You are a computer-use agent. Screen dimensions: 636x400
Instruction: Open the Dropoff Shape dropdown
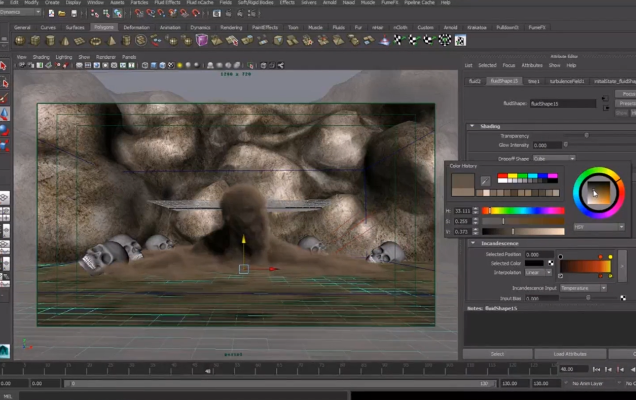pyautogui.click(x=555, y=157)
